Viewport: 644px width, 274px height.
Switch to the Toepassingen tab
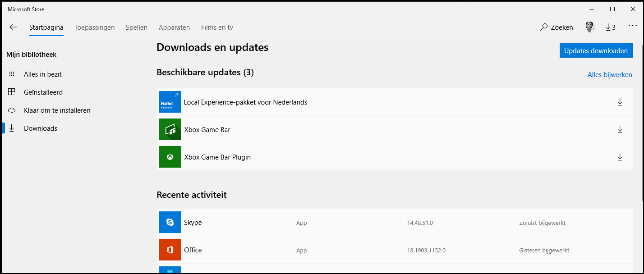(x=95, y=27)
